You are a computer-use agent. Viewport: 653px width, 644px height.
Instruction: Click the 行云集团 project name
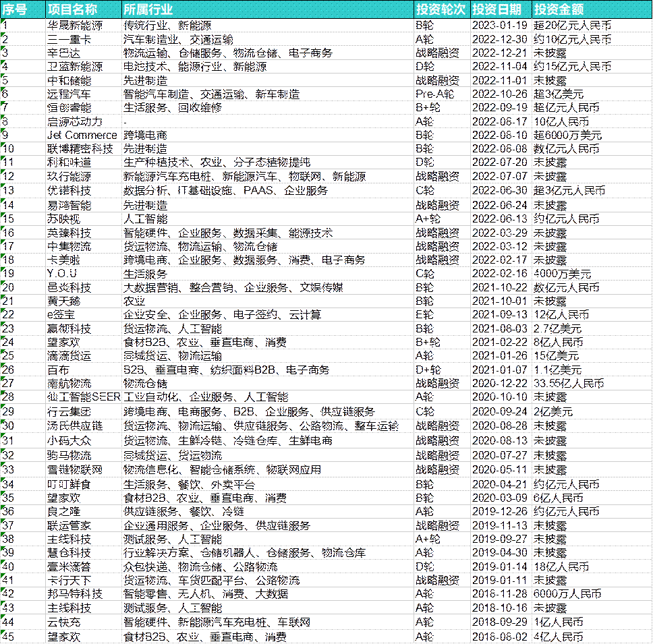point(69,412)
